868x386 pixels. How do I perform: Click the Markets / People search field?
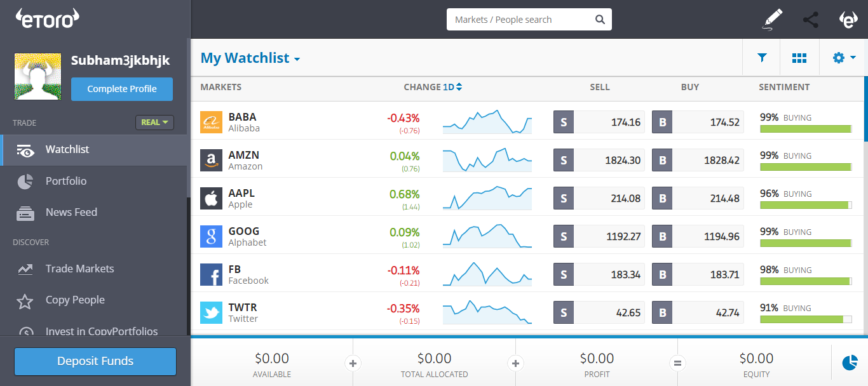[529, 20]
